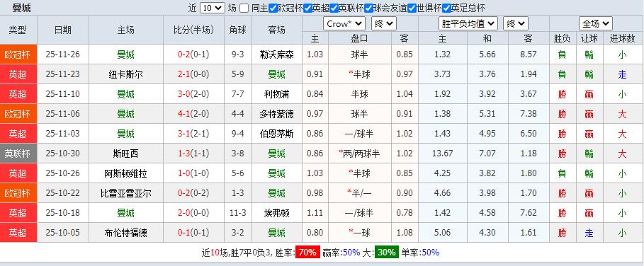Open the 斯旺西 team link
Screen dimensions: 644x266
pyautogui.click(x=125, y=154)
